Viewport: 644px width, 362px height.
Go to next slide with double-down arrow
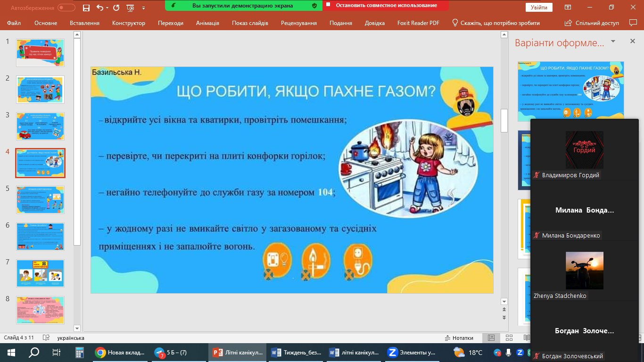[x=504, y=317]
